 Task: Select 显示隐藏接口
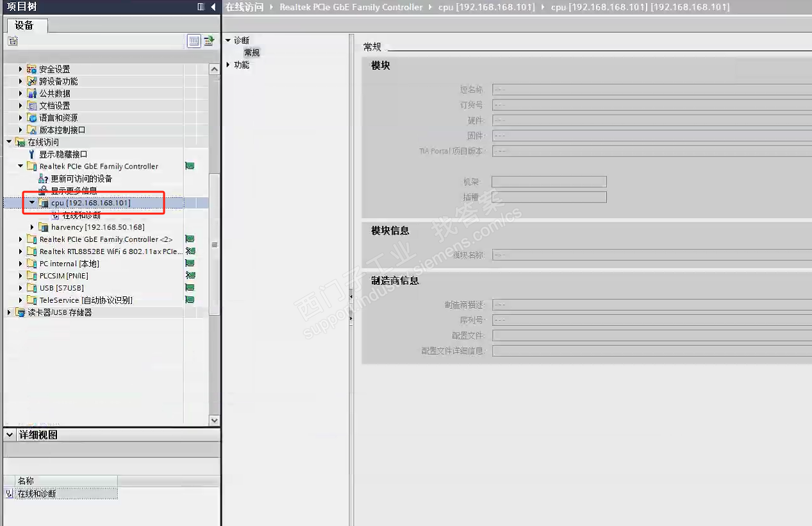(x=63, y=155)
